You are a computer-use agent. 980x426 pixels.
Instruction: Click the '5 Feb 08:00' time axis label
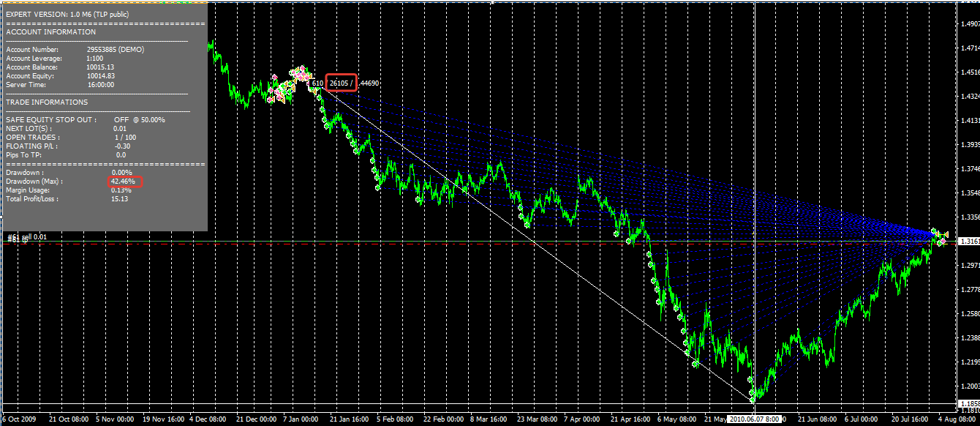[x=395, y=419]
